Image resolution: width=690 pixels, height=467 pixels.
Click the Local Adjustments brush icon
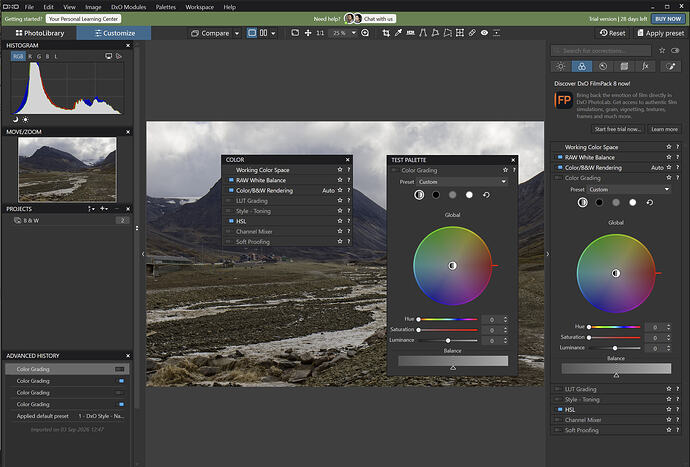click(670, 66)
